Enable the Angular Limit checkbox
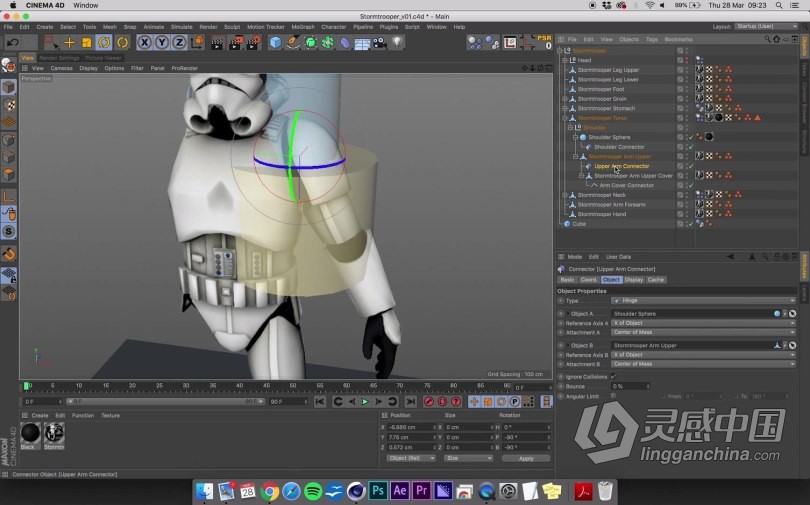This screenshot has width=810, height=505. pos(613,396)
